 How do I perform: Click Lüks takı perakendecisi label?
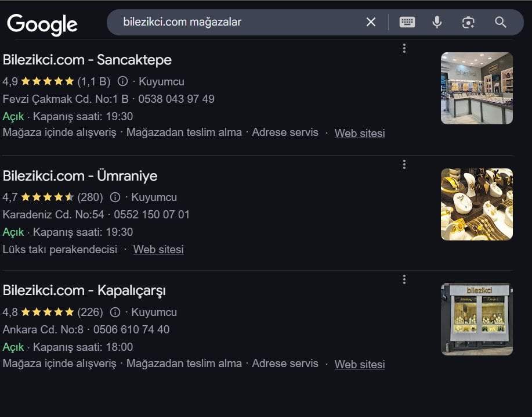[x=60, y=249]
